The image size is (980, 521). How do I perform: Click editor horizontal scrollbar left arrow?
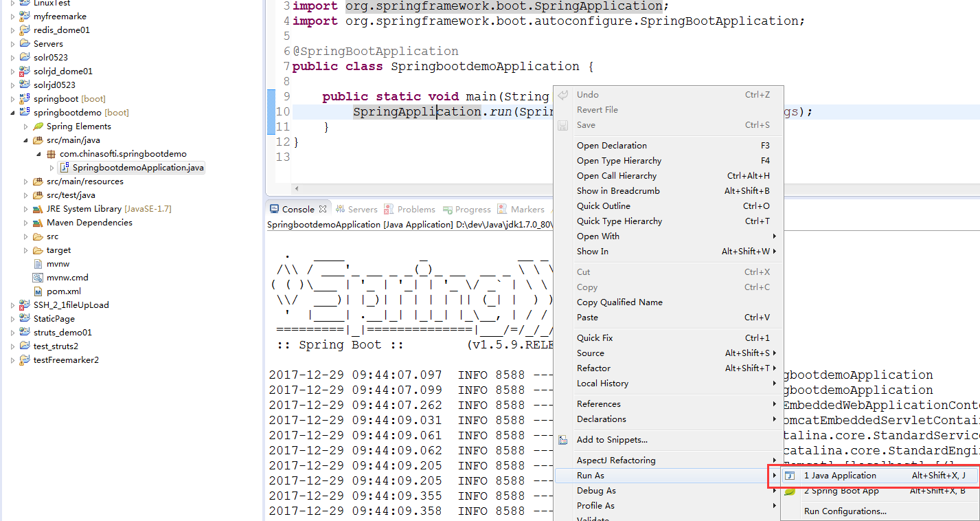[297, 188]
